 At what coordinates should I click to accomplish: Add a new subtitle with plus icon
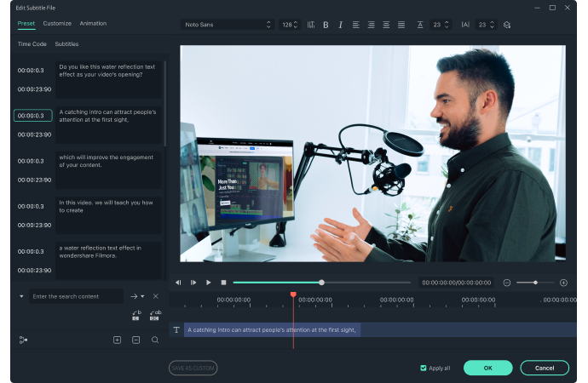117,340
